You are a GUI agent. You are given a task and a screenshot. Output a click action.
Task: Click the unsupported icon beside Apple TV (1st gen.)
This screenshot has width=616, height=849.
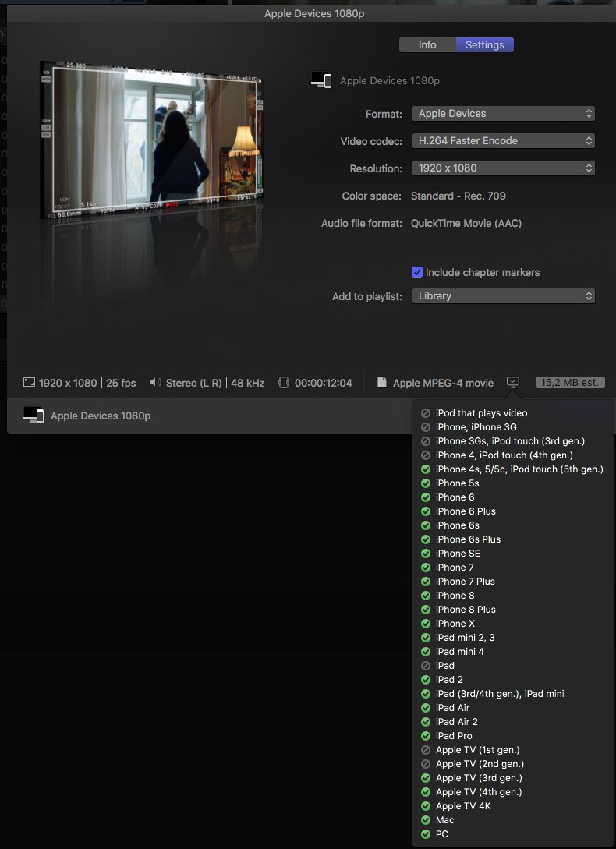click(426, 750)
